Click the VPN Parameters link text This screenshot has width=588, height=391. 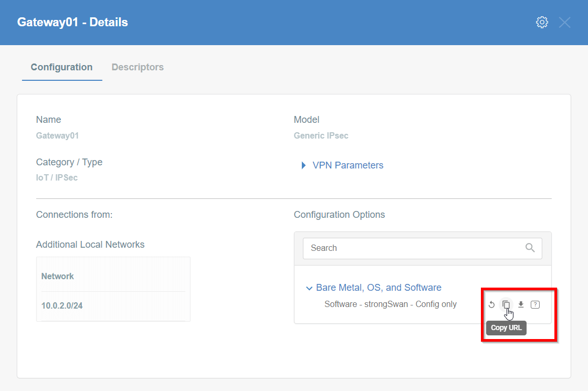(x=348, y=165)
